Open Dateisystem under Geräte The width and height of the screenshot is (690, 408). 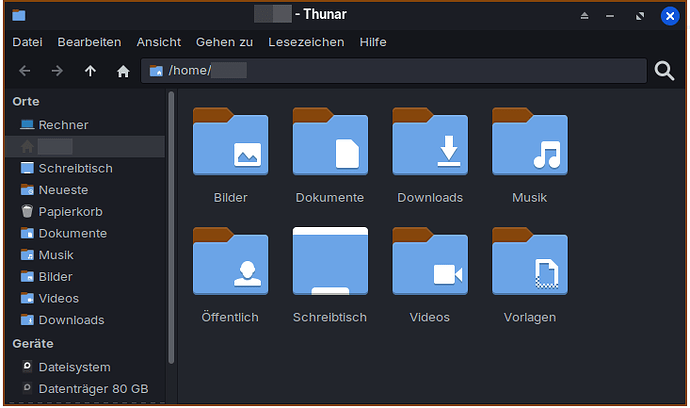click(86, 367)
